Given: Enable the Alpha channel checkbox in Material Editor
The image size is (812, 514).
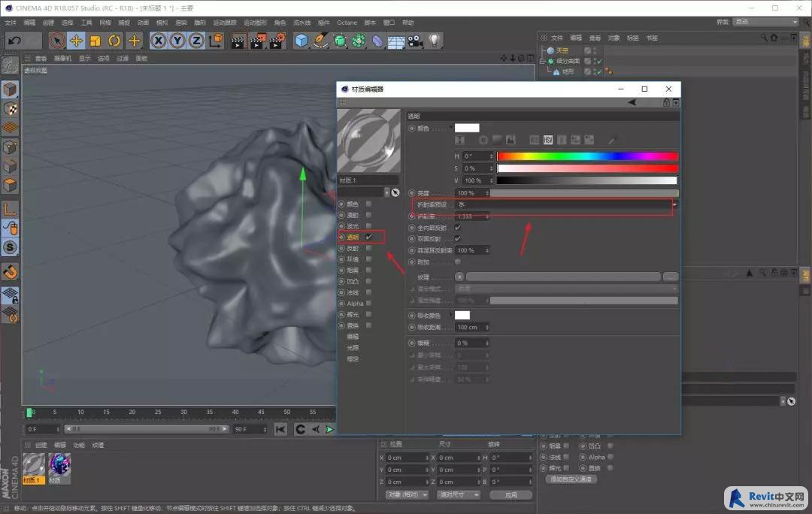Looking at the screenshot, I should point(368,304).
